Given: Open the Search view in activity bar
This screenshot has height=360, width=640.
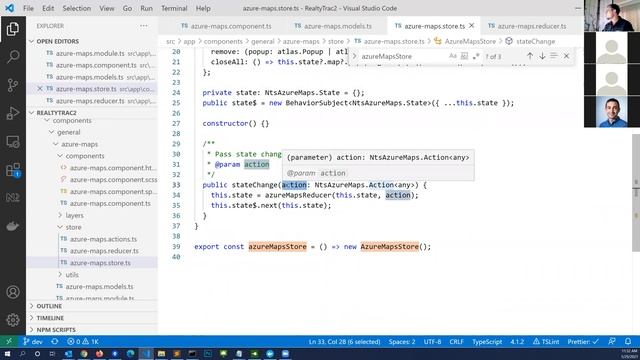Looking at the screenshot, I should tap(13, 57).
